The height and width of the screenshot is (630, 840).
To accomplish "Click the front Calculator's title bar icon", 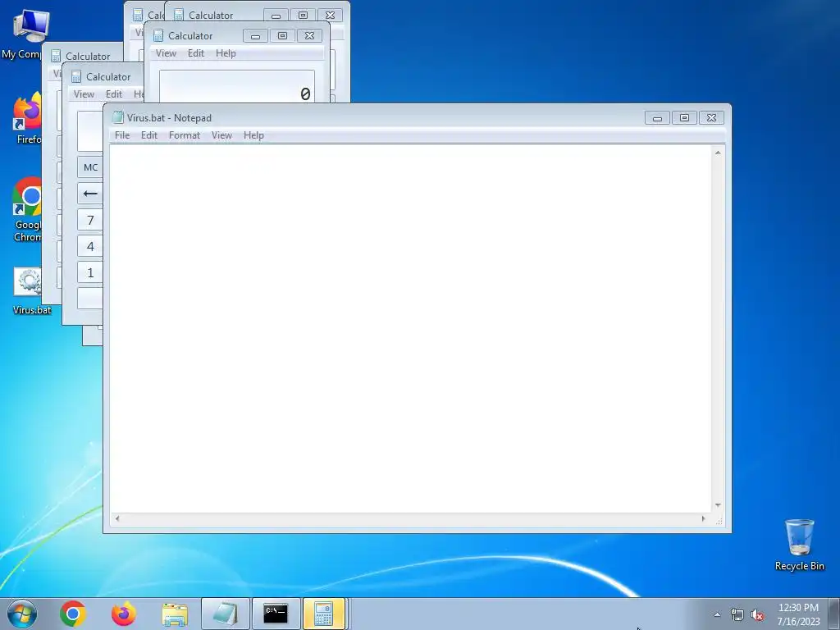I will click(158, 35).
